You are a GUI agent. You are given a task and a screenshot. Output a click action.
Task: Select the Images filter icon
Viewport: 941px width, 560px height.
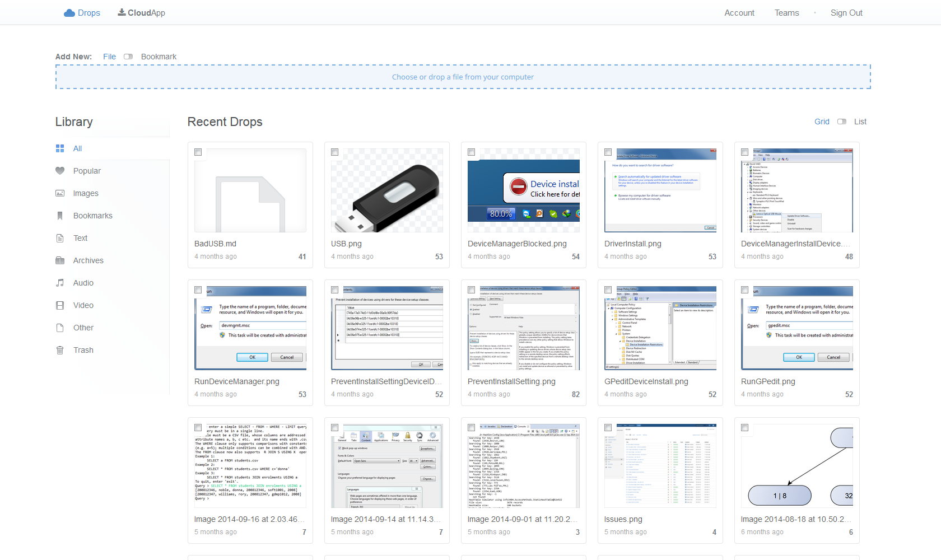(60, 193)
